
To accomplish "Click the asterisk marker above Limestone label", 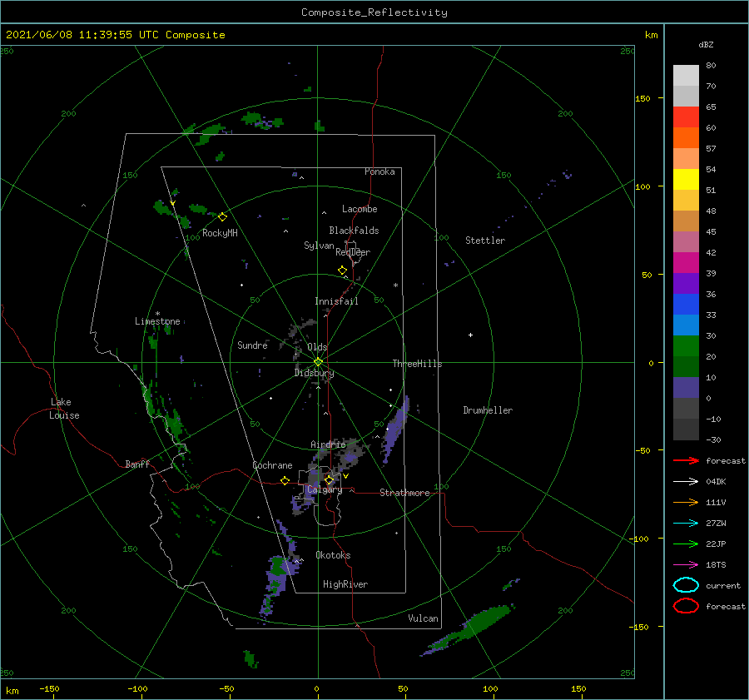I will pos(157,314).
